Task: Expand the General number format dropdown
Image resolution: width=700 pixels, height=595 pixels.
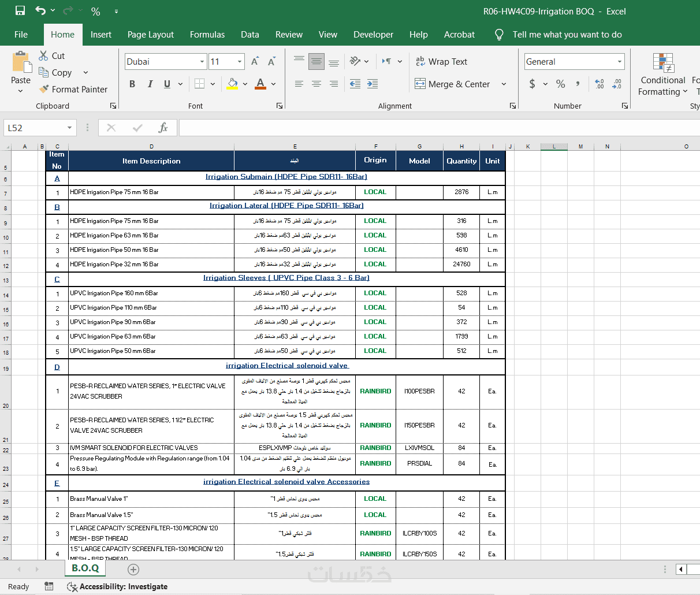Action: tap(620, 62)
